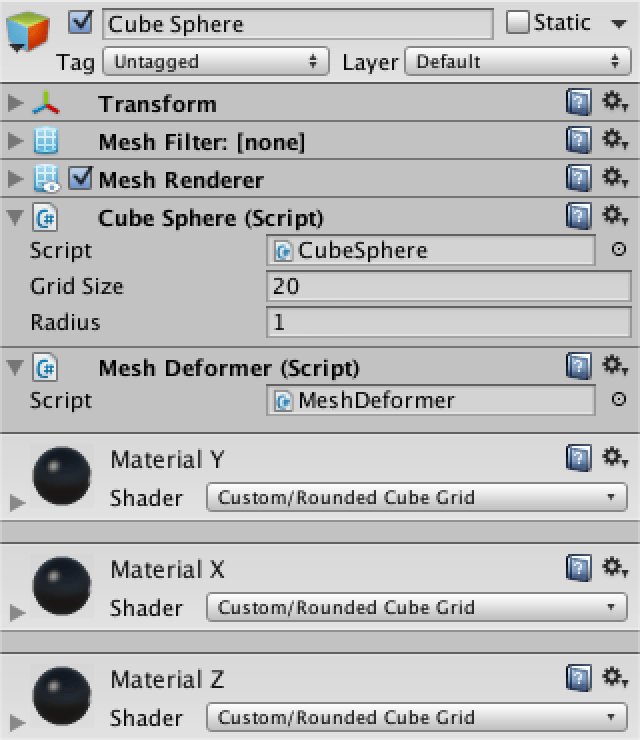Toggle the Static checkbox
Viewport: 640px width, 740px height.
point(518,22)
